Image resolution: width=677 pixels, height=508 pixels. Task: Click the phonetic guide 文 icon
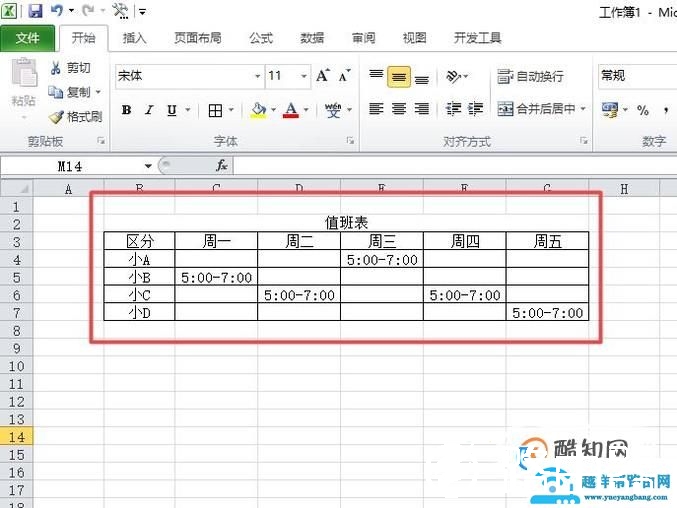coord(333,110)
